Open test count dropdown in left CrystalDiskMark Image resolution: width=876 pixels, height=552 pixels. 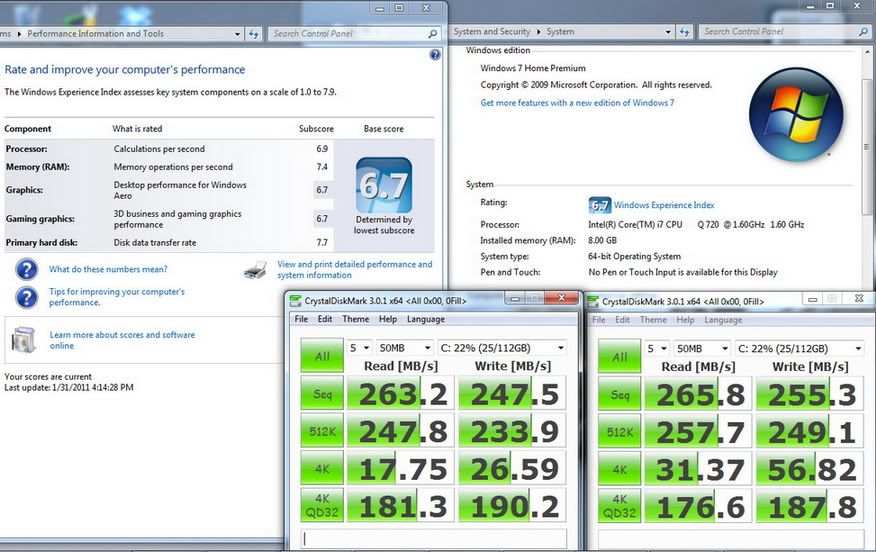click(x=359, y=348)
